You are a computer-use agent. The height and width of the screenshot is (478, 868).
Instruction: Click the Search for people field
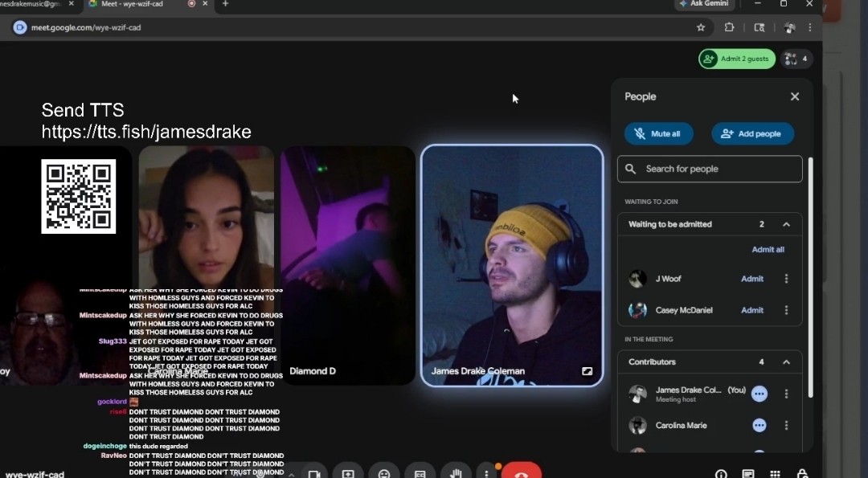tap(710, 169)
